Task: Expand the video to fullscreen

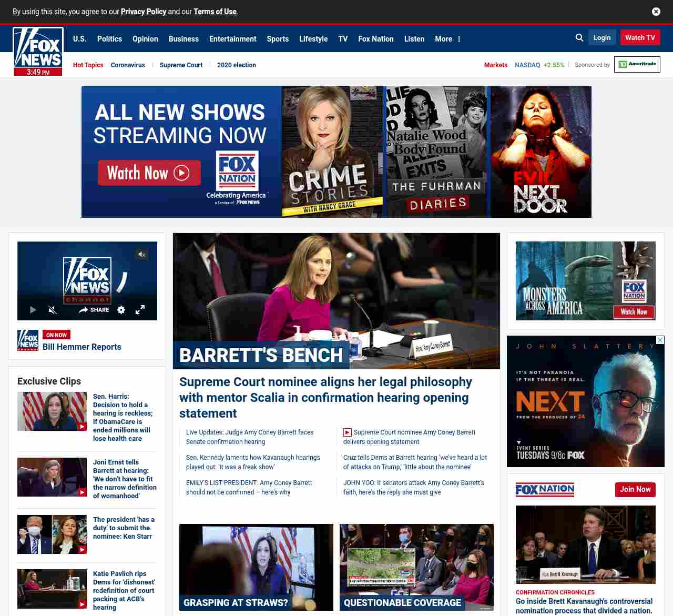Action: tap(140, 310)
